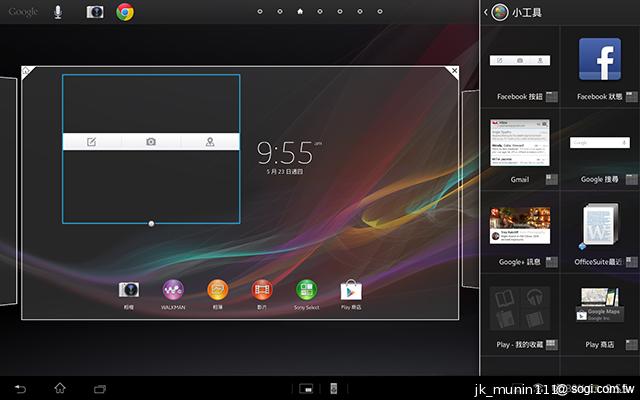Select the 小工具 header title
The height and width of the screenshot is (400, 640).
point(527,13)
